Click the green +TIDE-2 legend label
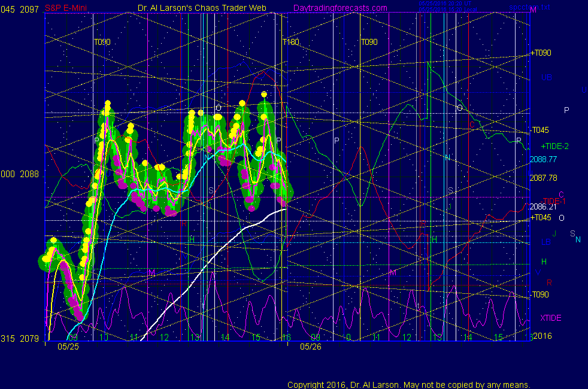The width and height of the screenshot is (588, 389). [x=554, y=146]
